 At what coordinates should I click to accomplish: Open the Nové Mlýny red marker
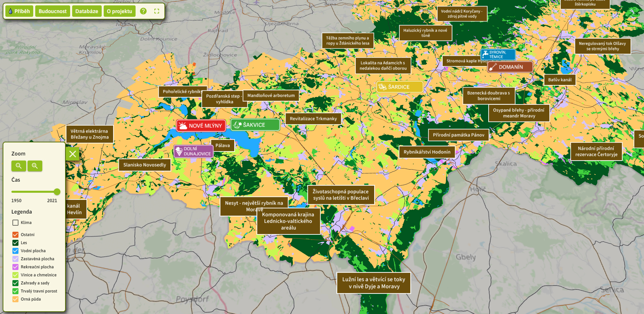tap(201, 126)
